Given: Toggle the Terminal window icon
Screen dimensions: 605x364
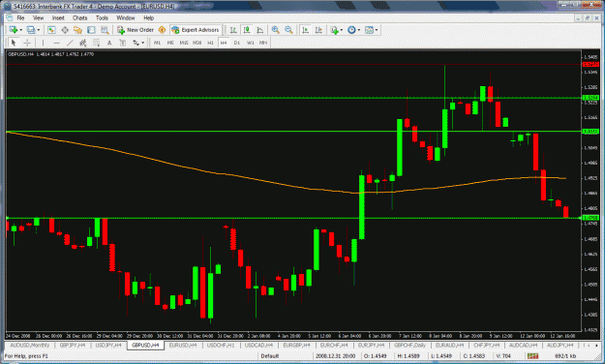Looking at the screenshot, I should (91, 30).
